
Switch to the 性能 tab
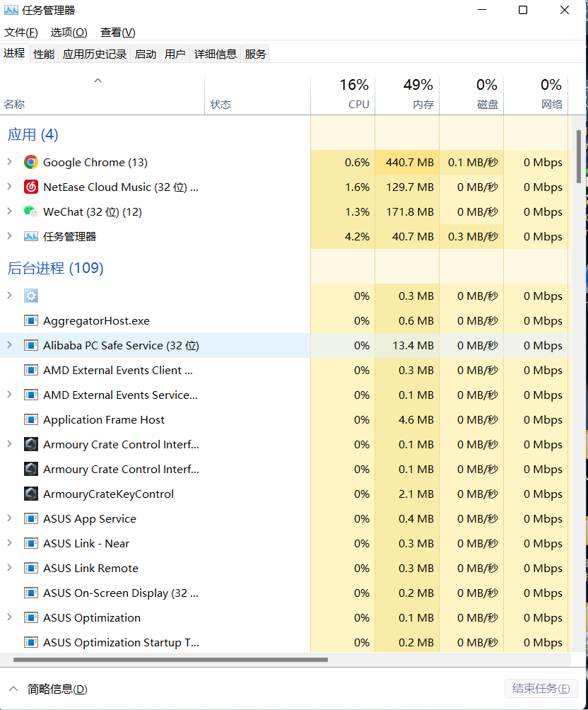point(44,54)
